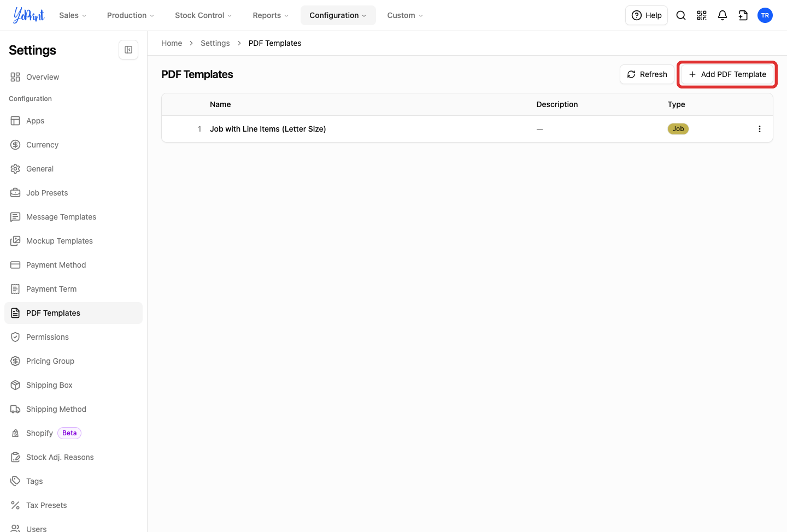Click the Apps sidebar icon

(15, 121)
